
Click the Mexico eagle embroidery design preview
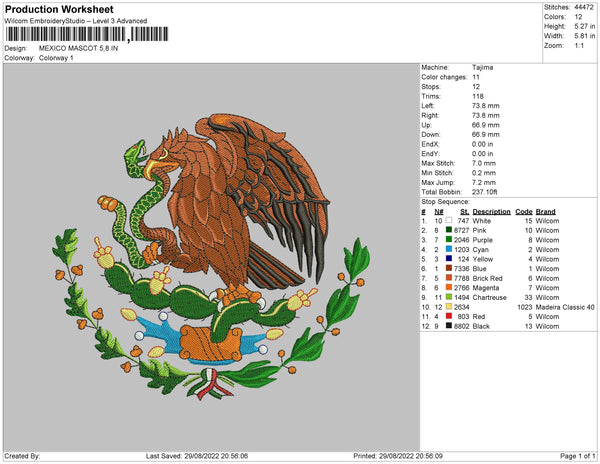(x=211, y=257)
